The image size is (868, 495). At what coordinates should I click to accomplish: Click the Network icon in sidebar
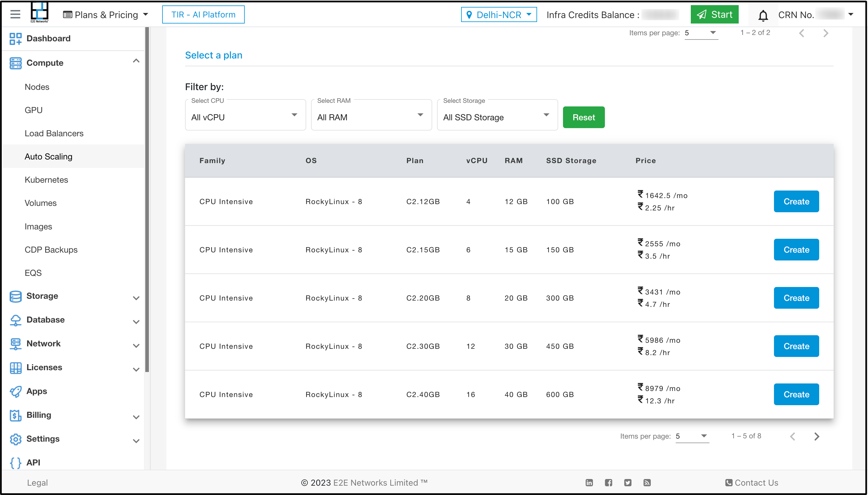pos(16,344)
